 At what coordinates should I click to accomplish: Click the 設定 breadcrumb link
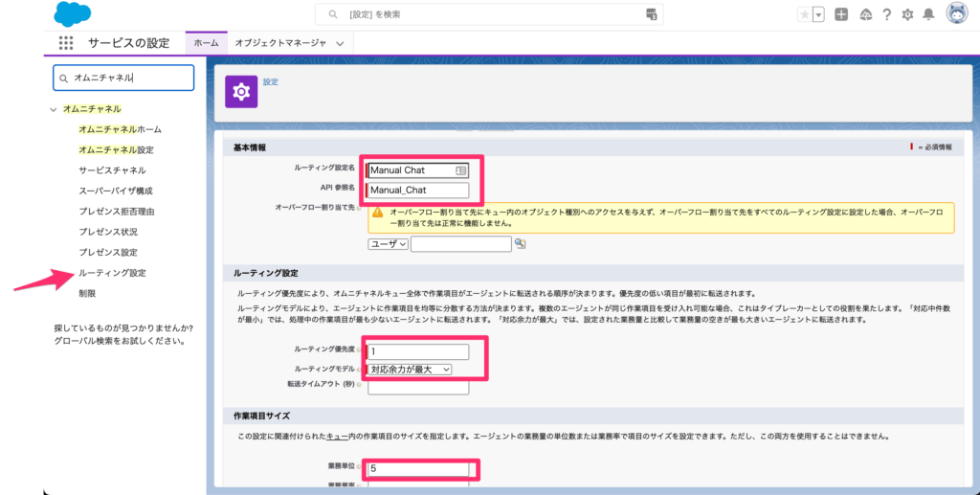click(x=271, y=82)
